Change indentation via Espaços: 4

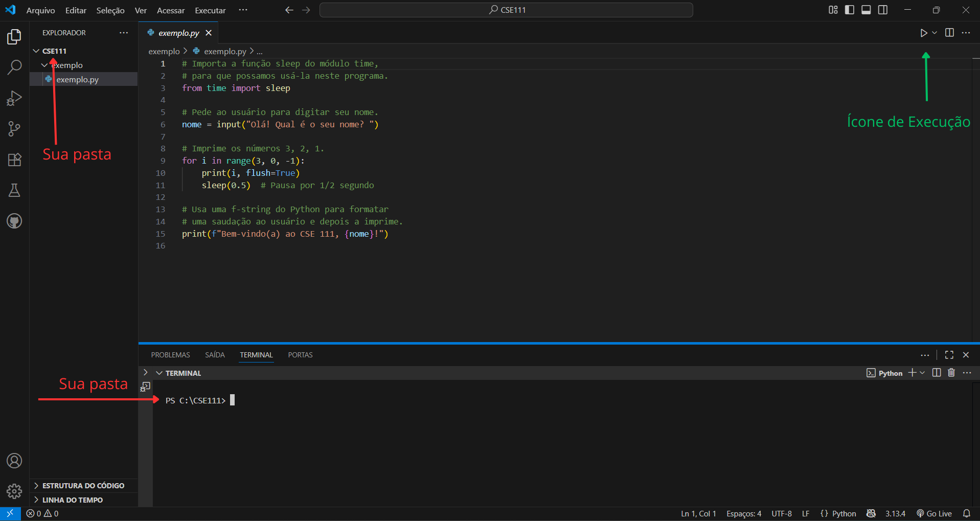point(744,513)
